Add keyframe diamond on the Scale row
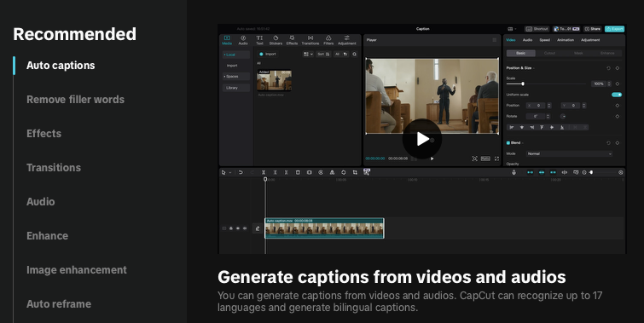The height and width of the screenshot is (323, 644). [x=618, y=84]
